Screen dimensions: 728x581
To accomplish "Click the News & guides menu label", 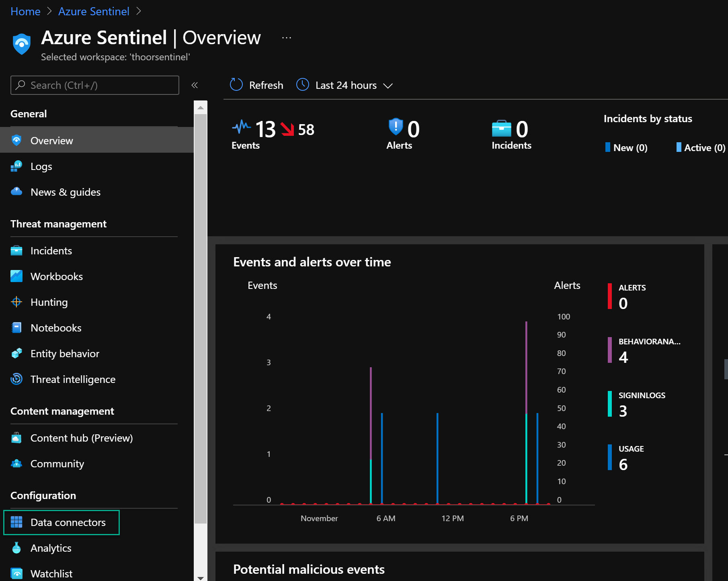I will 66,192.
